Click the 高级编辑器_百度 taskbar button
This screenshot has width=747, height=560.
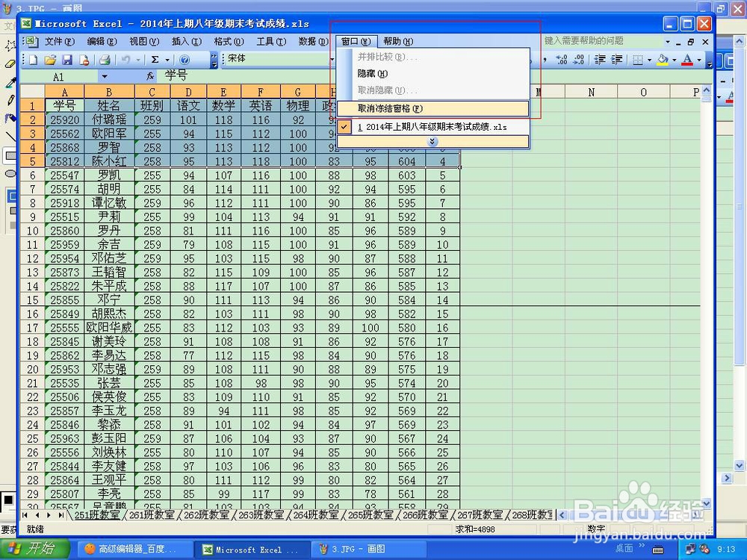pyautogui.click(x=134, y=550)
